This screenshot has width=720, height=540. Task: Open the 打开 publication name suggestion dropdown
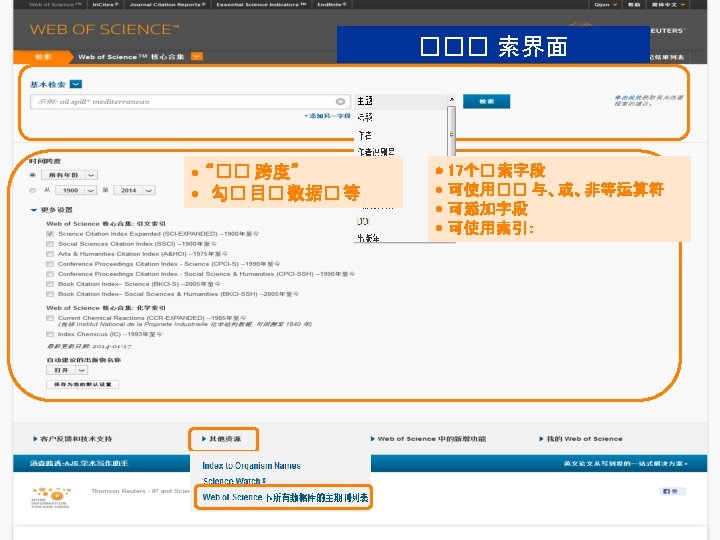tap(67, 370)
